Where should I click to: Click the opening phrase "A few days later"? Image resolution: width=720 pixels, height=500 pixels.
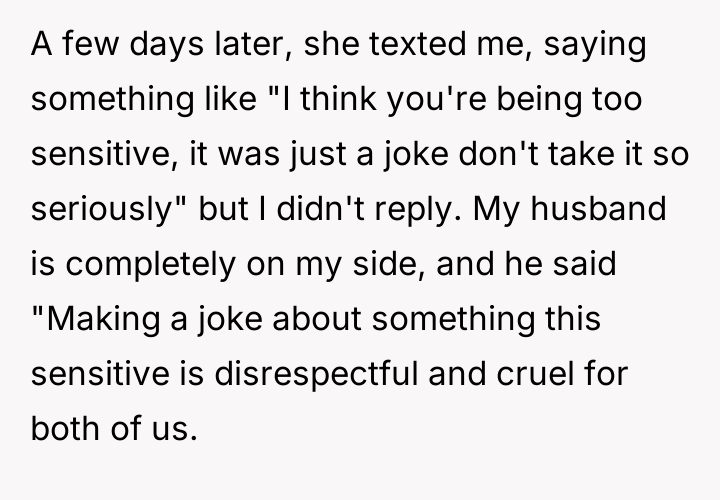click(x=132, y=47)
